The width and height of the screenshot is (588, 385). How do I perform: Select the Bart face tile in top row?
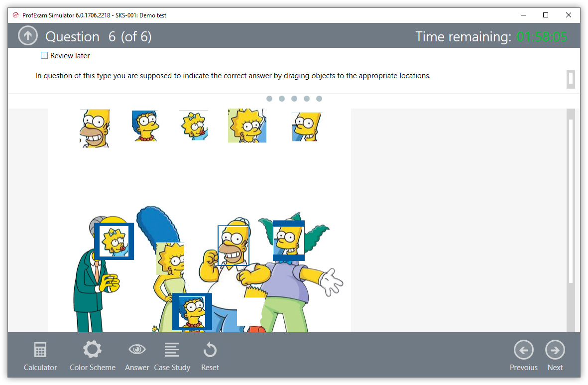[307, 127]
